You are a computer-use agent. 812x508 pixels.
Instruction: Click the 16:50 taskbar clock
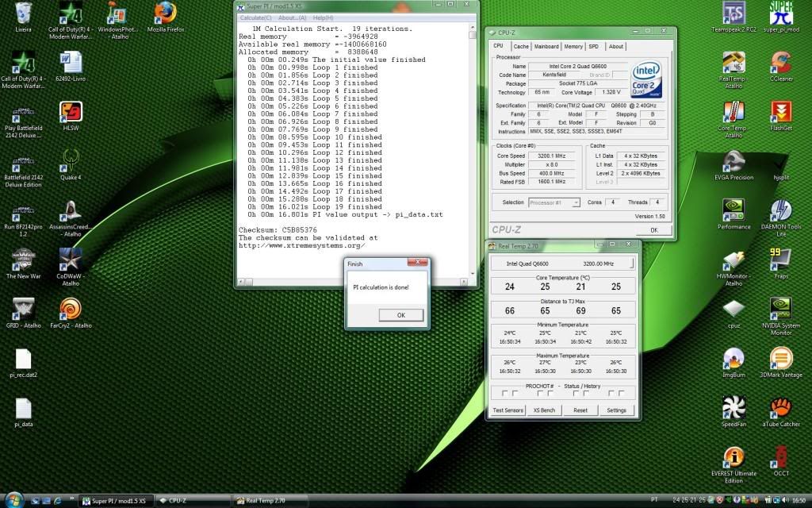pyautogui.click(x=799, y=501)
